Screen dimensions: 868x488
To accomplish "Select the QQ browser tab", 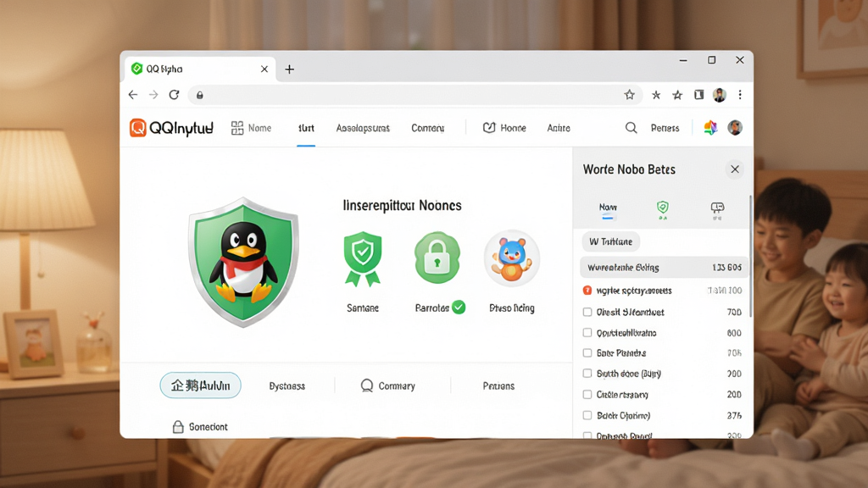I will click(200, 69).
